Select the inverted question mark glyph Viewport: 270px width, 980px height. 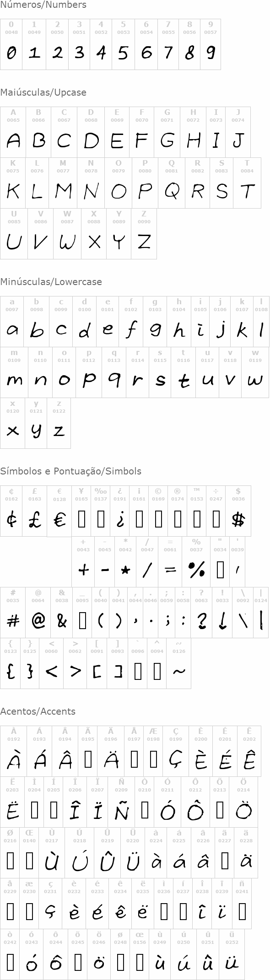[x=120, y=520]
